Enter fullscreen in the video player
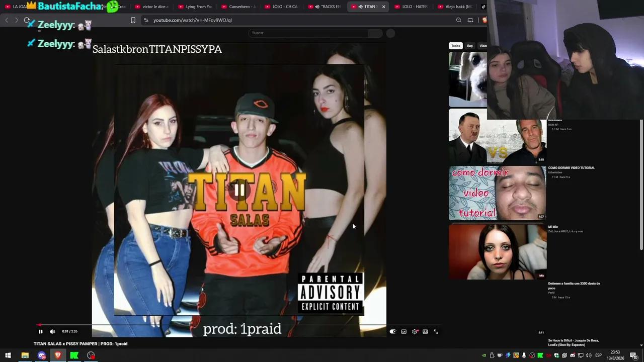 (x=436, y=332)
